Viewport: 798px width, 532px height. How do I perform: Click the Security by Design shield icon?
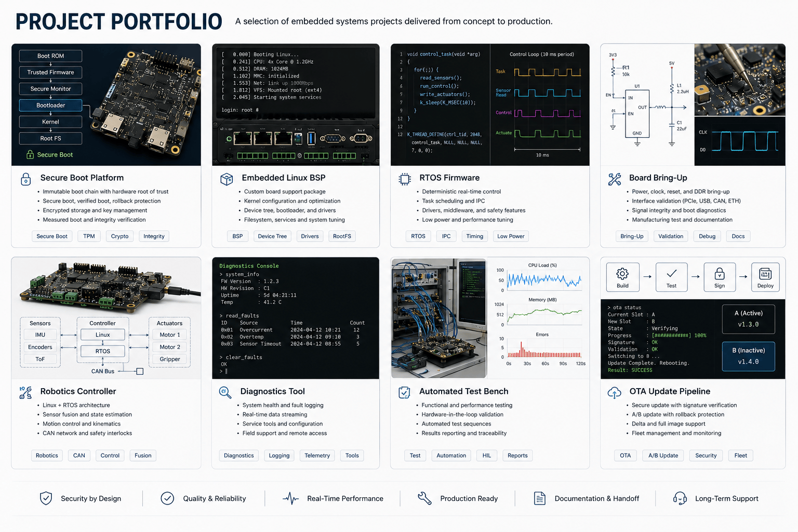[46, 498]
